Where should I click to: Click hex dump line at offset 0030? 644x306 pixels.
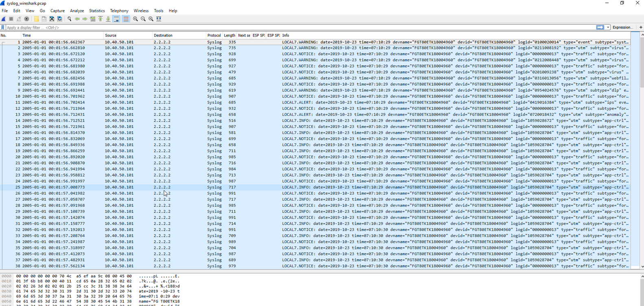[x=90, y=291]
